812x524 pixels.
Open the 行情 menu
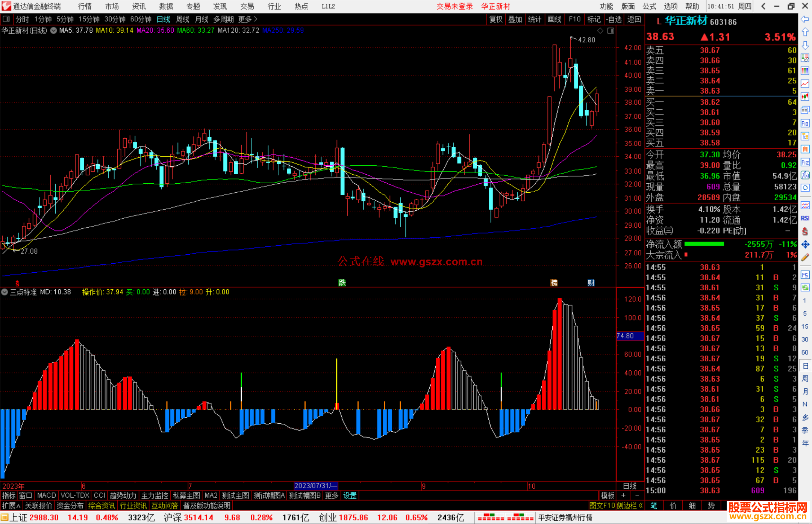(85, 6)
